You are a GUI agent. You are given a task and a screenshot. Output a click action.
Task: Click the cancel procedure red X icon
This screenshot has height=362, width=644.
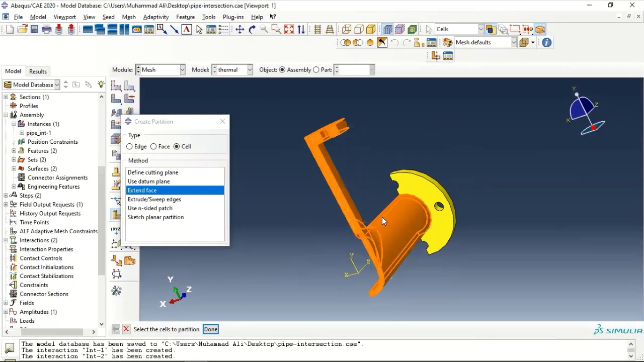(x=126, y=329)
